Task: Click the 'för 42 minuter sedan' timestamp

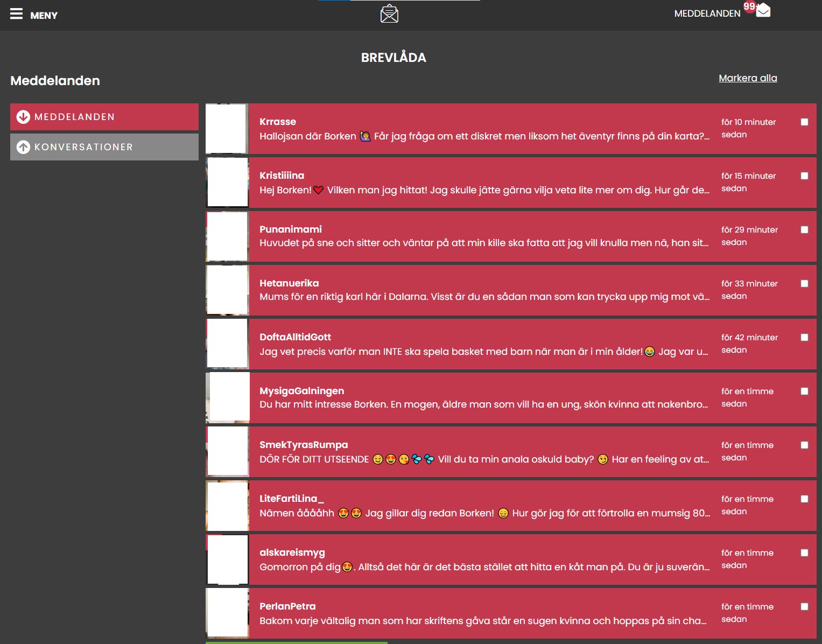Action: tap(750, 344)
